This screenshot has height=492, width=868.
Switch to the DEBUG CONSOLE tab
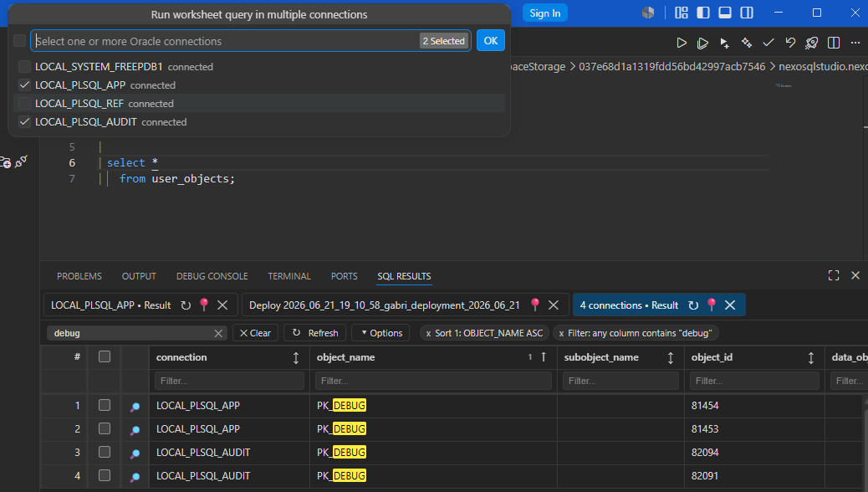coord(212,276)
